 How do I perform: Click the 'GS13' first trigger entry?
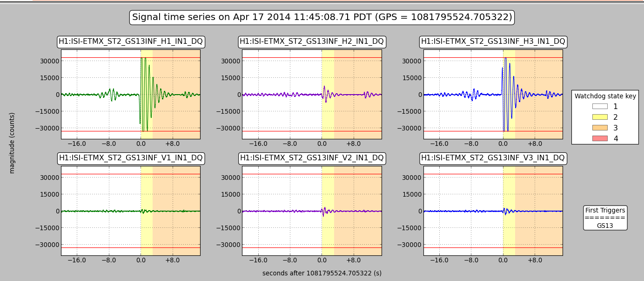pyautogui.click(x=605, y=226)
